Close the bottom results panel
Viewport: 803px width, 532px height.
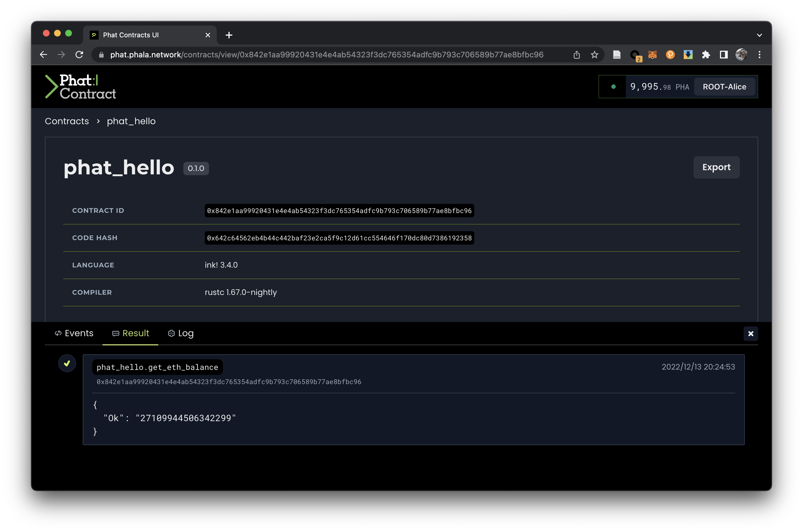pyautogui.click(x=750, y=333)
